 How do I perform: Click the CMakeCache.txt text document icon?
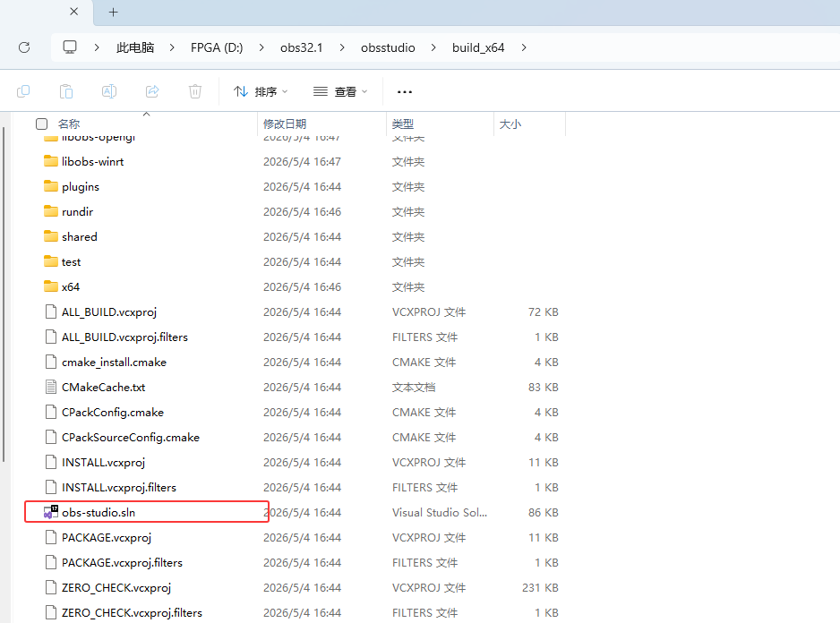[51, 387]
